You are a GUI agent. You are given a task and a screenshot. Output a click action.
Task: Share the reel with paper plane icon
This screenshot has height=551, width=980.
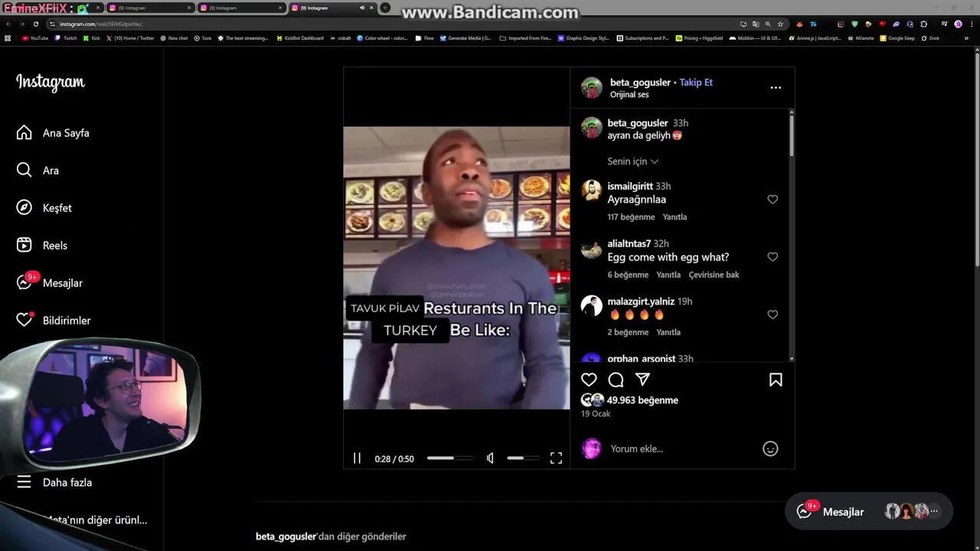tap(643, 380)
